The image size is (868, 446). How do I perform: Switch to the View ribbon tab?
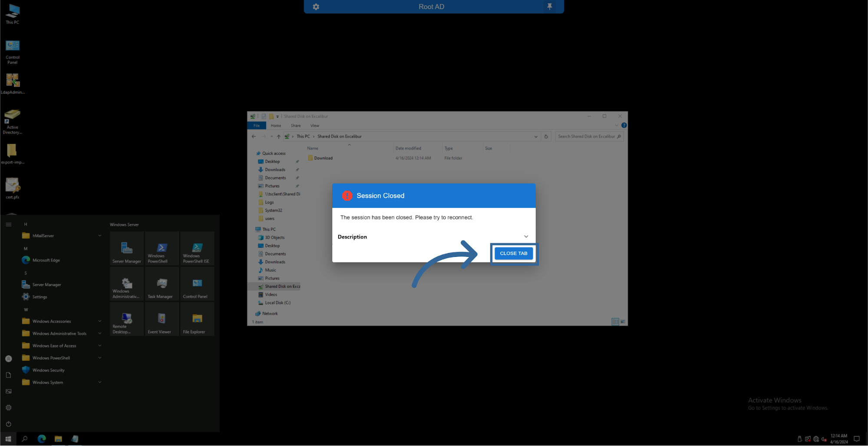(x=315, y=126)
